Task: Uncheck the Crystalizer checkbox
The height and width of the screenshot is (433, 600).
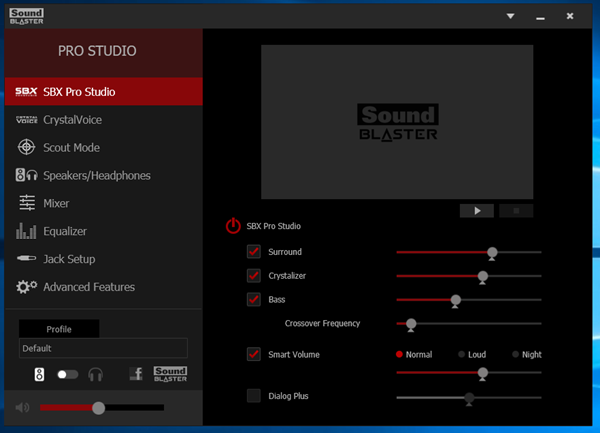Action: (254, 275)
